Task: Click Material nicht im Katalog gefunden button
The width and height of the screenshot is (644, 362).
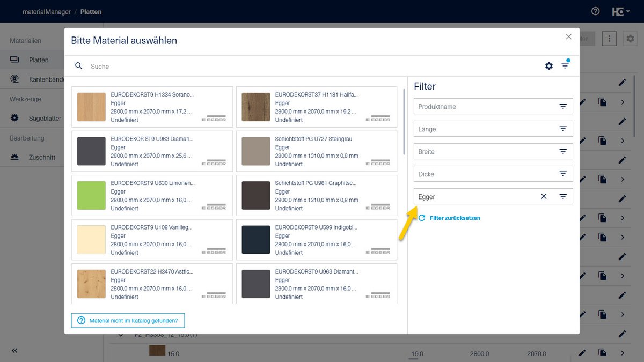Action: [128, 320]
